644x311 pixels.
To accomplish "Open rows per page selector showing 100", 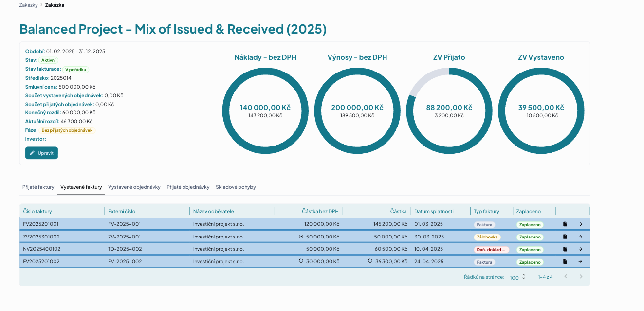I will [517, 277].
